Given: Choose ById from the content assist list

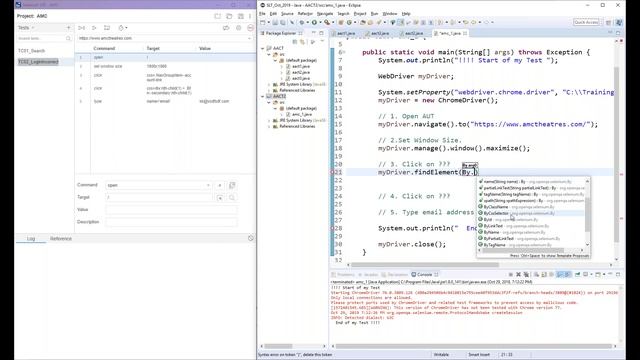Looking at the screenshot, I should click(531, 220).
